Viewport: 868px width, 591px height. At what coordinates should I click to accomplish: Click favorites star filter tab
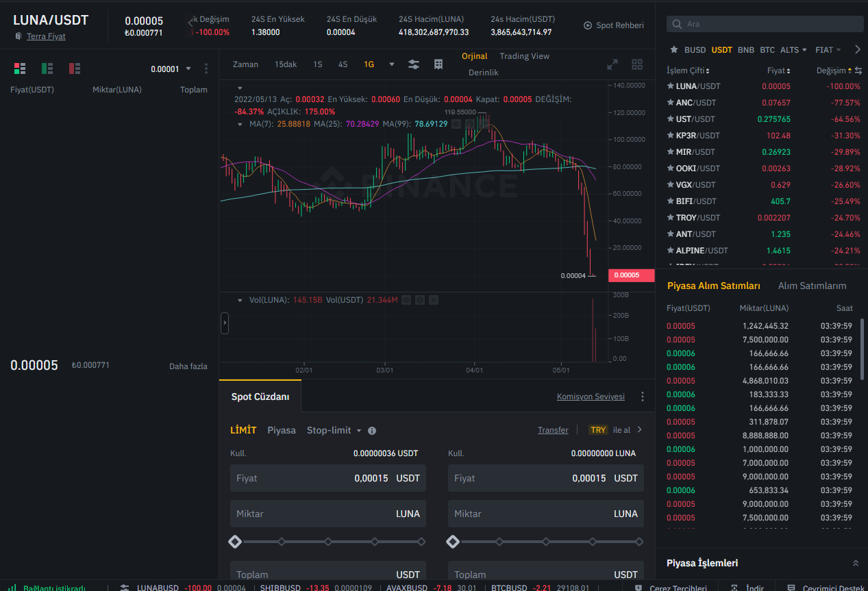tap(674, 50)
